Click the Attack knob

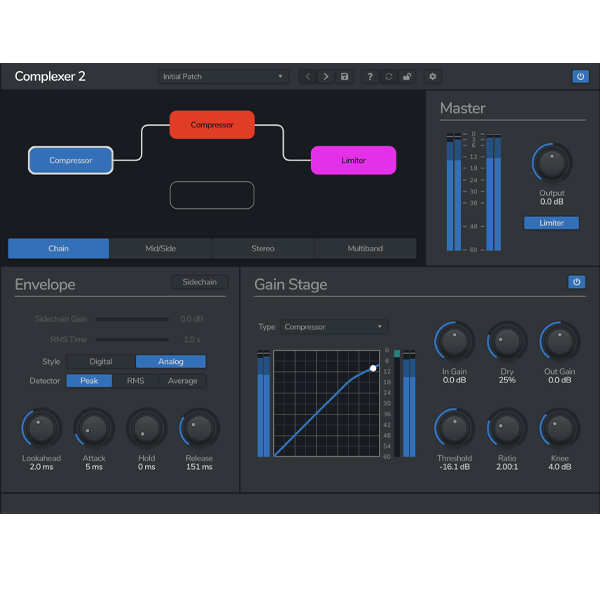94,428
